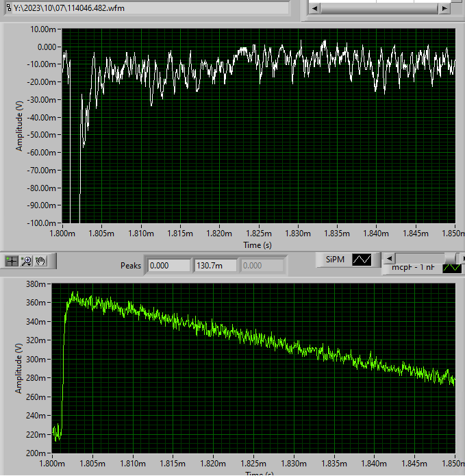Click the top graph 1.845m time axis label
Image resolution: width=465 pixels, height=476 pixels.
[x=416, y=234]
